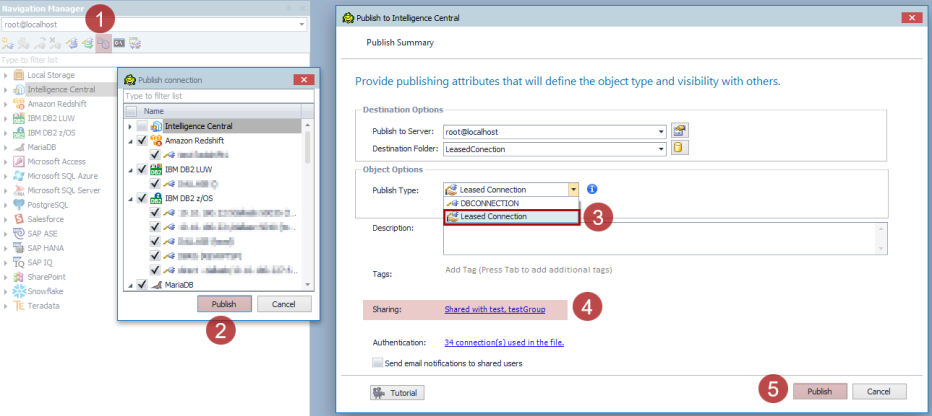Select Intelligence Central in Navigation Manager tree
The width and height of the screenshot is (932, 416).
coord(61,89)
